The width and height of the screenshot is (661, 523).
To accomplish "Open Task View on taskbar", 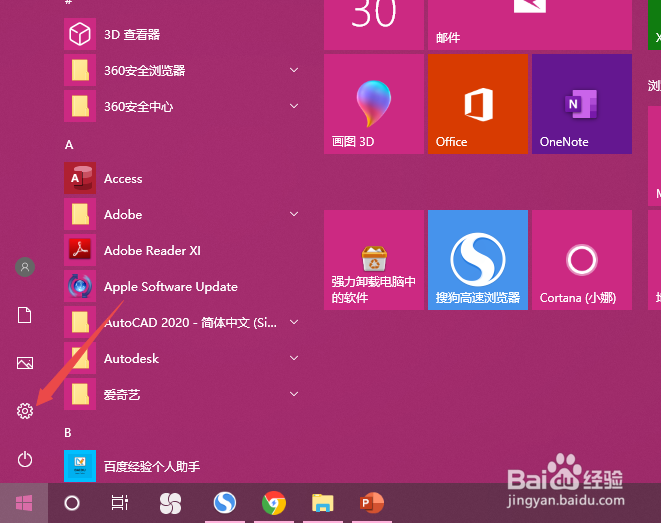I will pos(120,503).
